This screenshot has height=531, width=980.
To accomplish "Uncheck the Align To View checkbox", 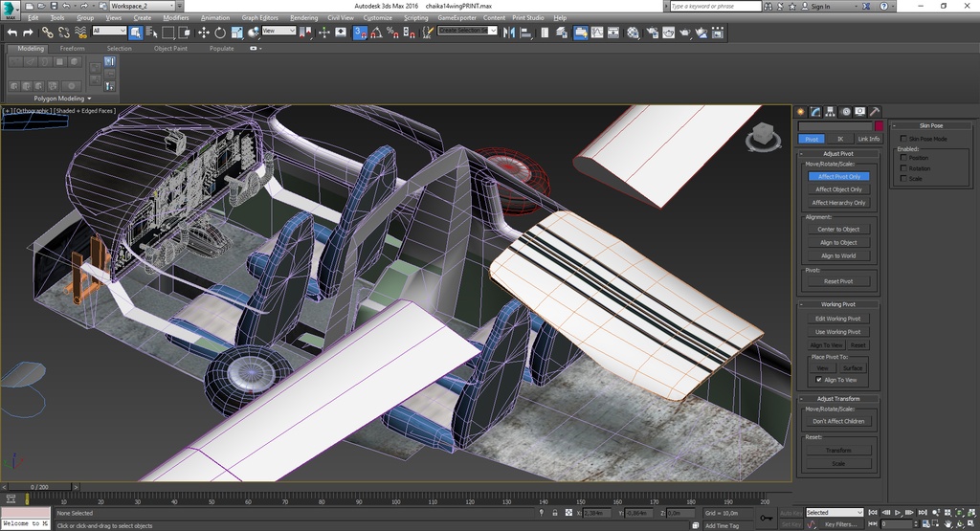I will pos(819,380).
